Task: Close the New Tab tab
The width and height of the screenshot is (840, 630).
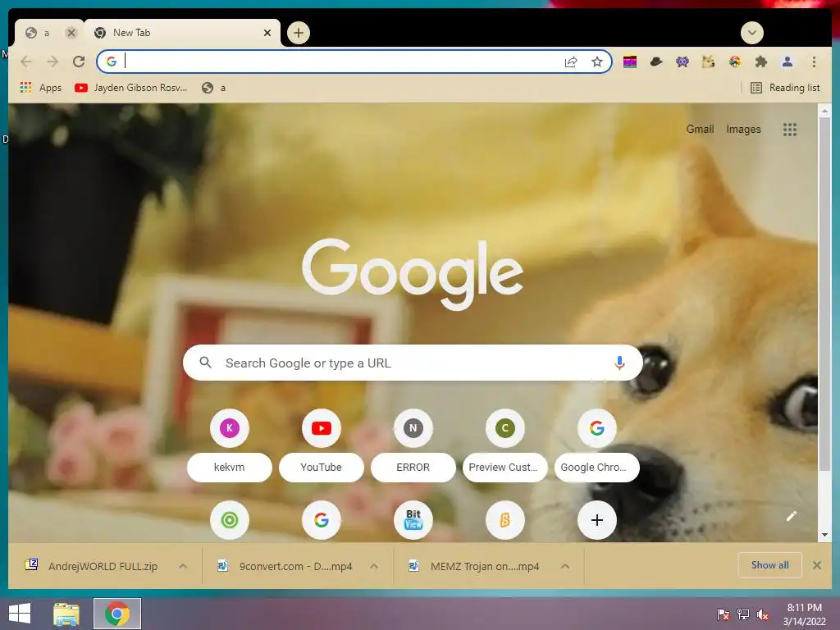Action: [x=267, y=33]
